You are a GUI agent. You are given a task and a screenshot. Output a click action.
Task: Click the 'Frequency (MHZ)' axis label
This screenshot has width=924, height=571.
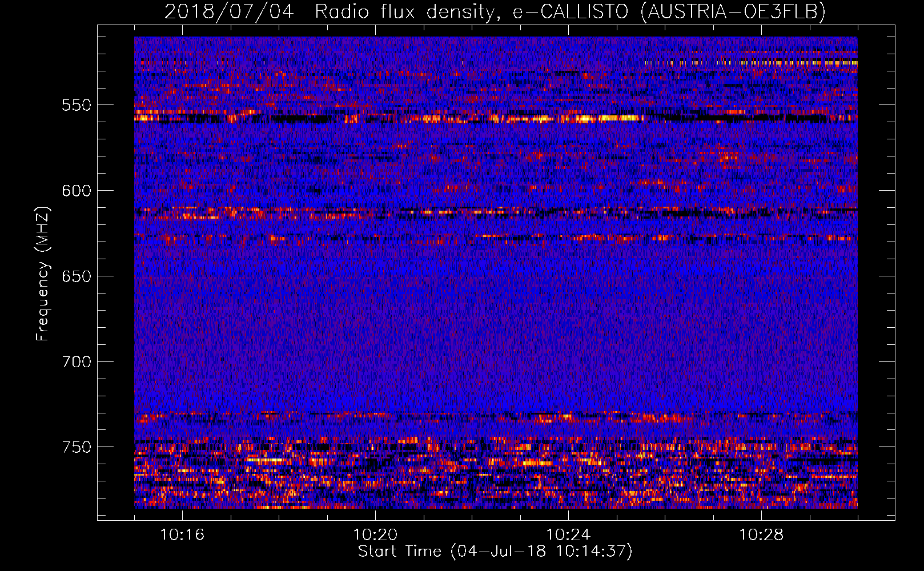point(42,274)
